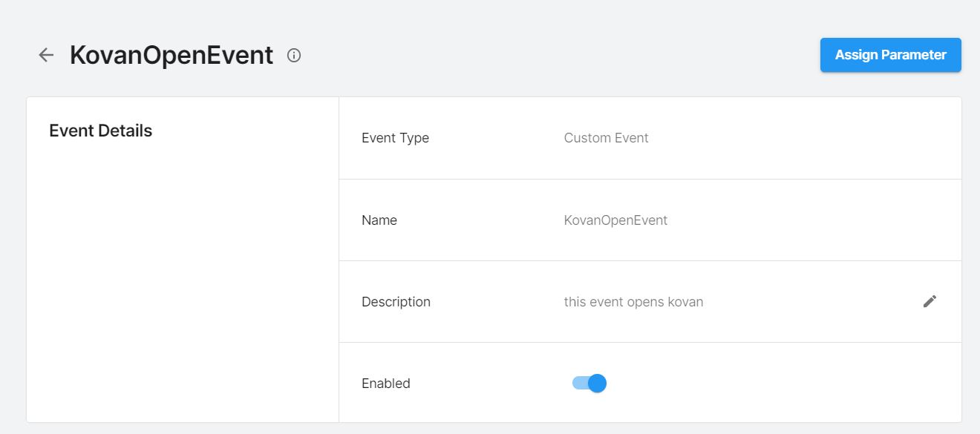Click the blue Enabled toggle control
Screen dimensions: 980x434
(x=588, y=383)
